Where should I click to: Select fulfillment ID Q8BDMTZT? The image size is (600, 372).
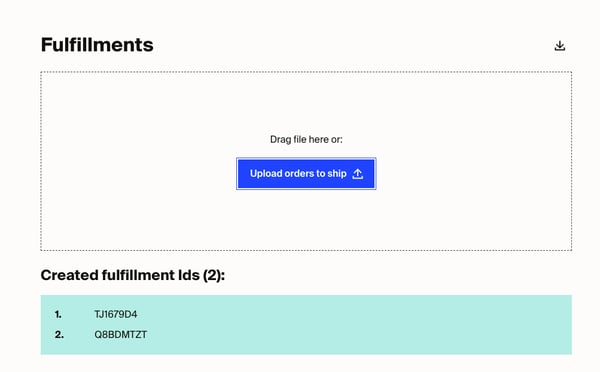point(121,334)
